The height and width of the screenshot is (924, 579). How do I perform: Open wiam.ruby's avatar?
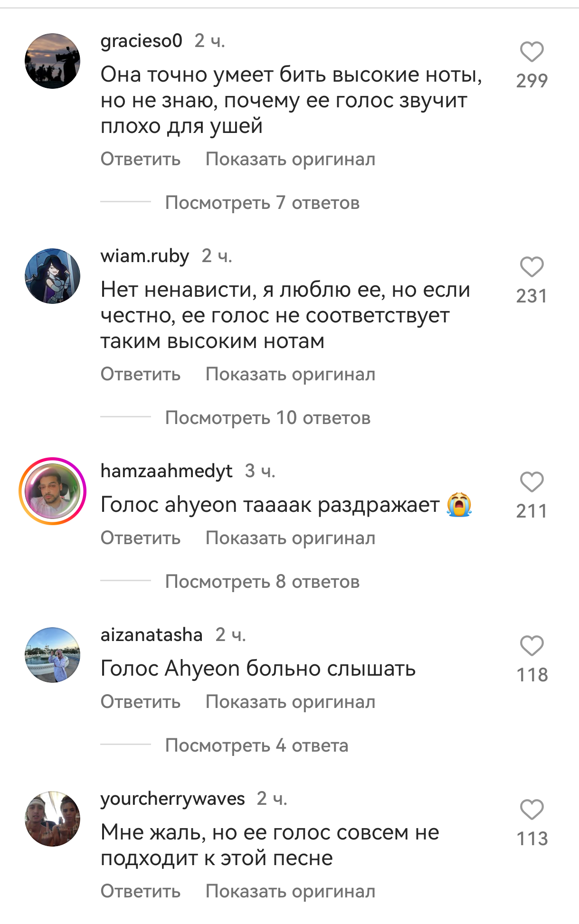(x=52, y=276)
